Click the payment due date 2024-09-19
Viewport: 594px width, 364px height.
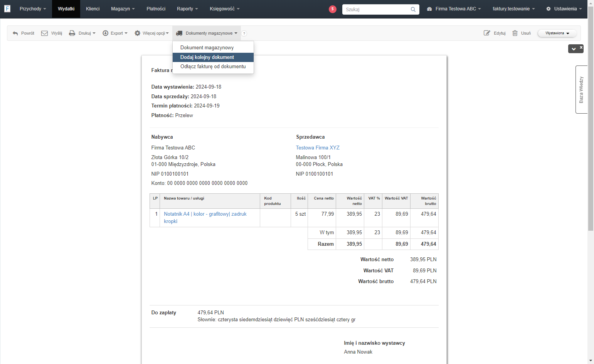point(207,106)
